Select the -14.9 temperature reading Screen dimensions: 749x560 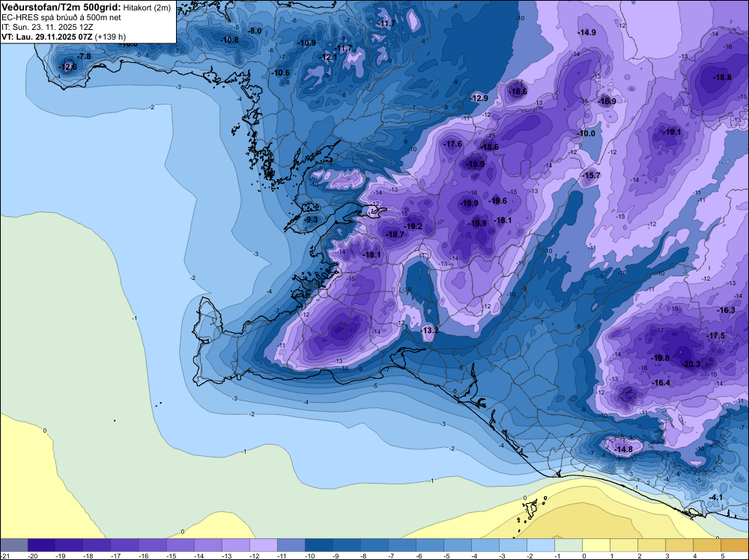point(587,33)
